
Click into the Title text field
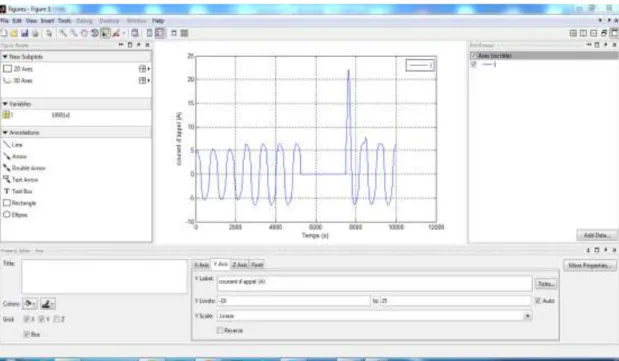[104, 276]
